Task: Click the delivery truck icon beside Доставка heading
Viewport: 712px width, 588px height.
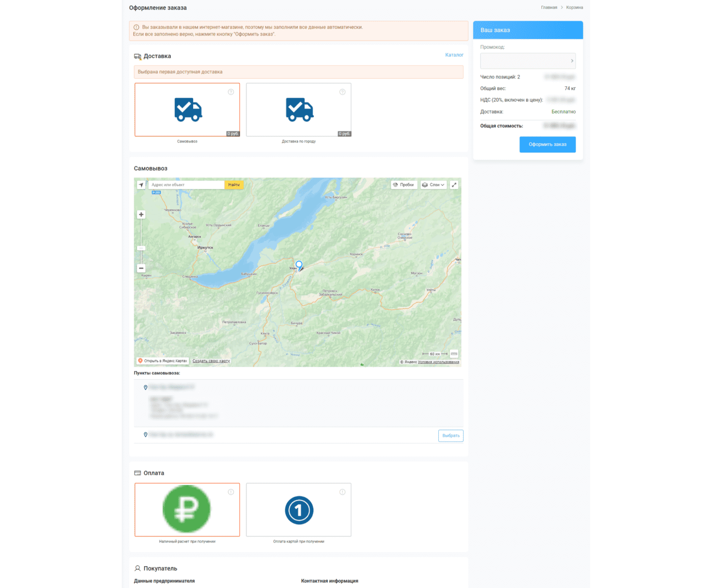Action: tap(137, 56)
